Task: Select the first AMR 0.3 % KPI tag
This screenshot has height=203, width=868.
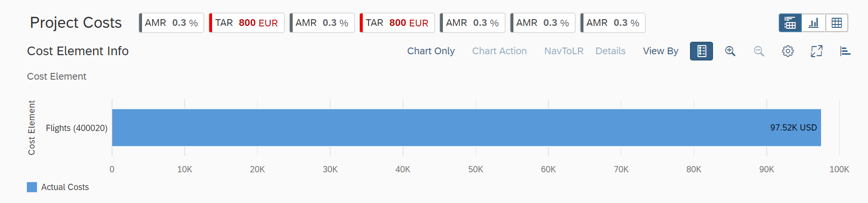Action: (x=171, y=23)
